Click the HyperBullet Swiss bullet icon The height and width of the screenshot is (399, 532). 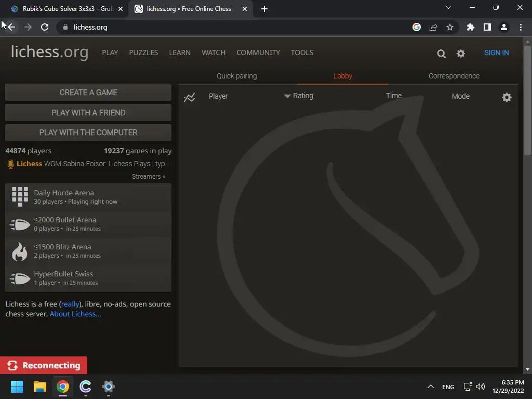click(x=20, y=278)
